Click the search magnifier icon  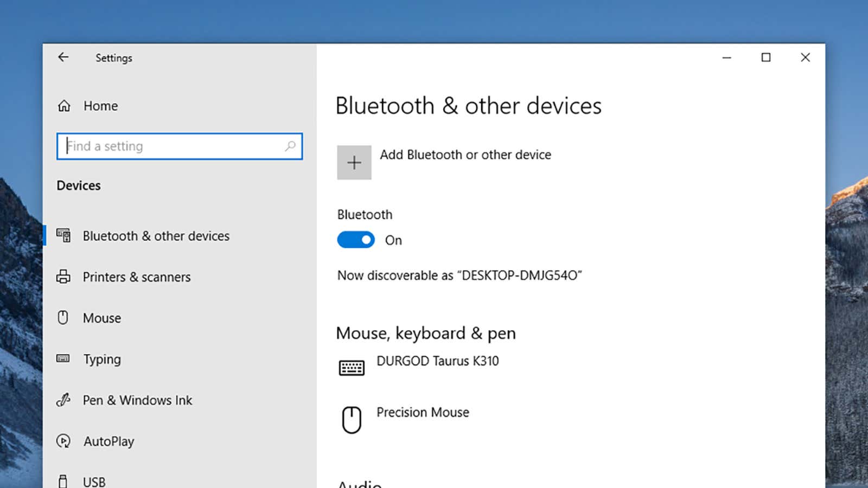pos(291,146)
